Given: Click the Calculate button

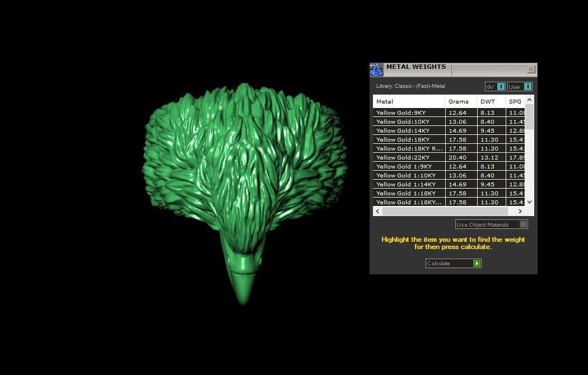Looking at the screenshot, I should tap(454, 264).
